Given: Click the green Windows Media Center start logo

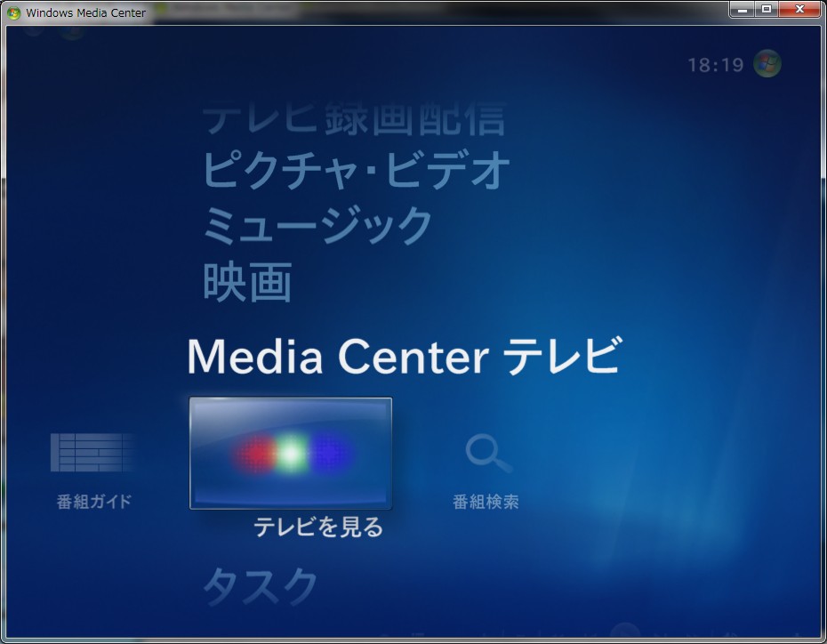Looking at the screenshot, I should (x=767, y=64).
